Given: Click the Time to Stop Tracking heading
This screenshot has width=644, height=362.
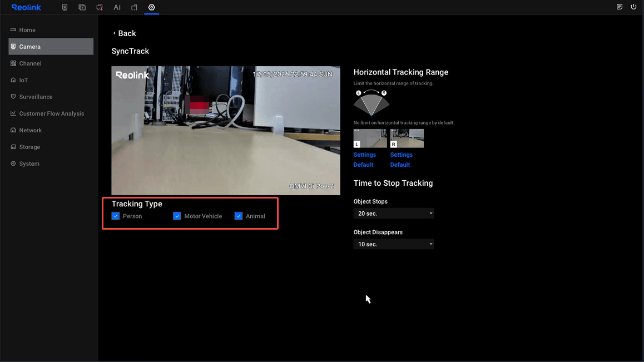Looking at the screenshot, I should (x=393, y=184).
